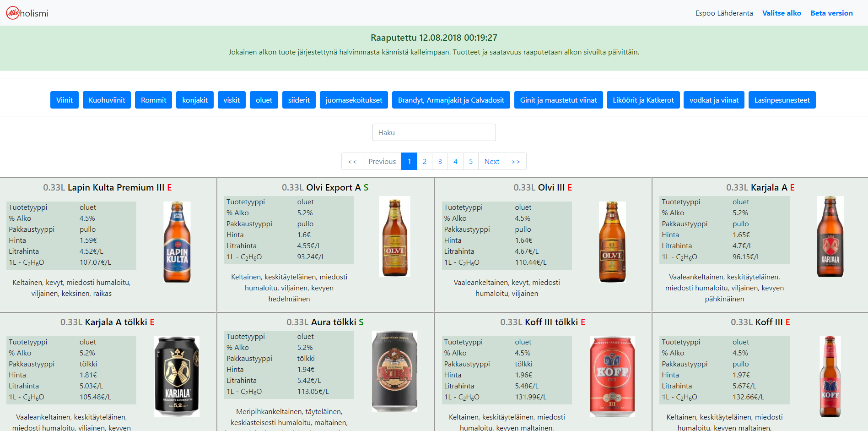Click the Raaputettu 12.08.2018 heading
This screenshot has width=868, height=431.
click(434, 38)
